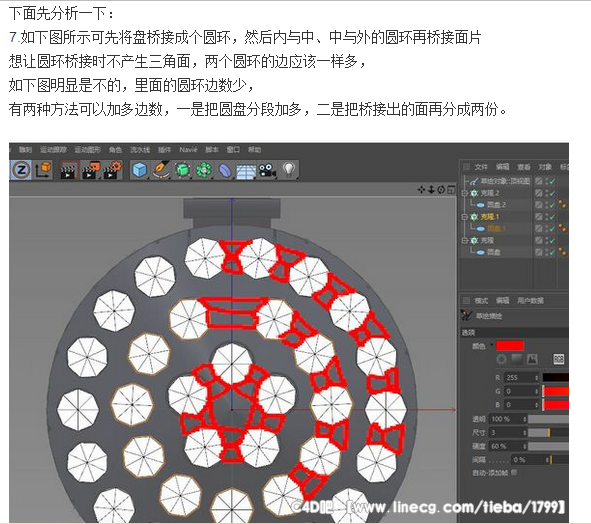Click green subdivision generator cube icon
591x524 pixels.
(183, 170)
